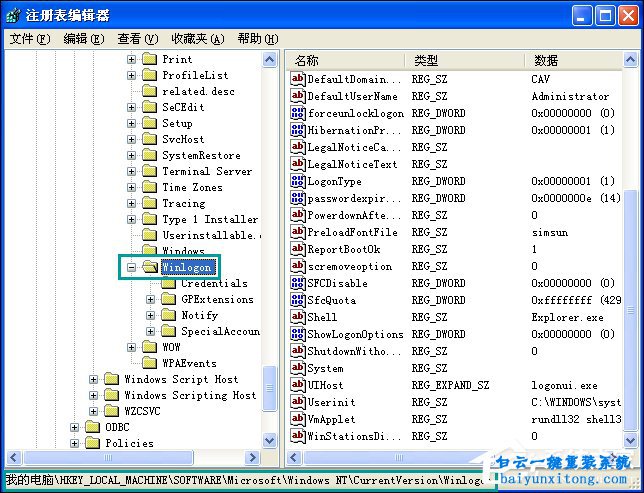
Task: Click the Tracing key folder icon
Action: pyautogui.click(x=150, y=203)
